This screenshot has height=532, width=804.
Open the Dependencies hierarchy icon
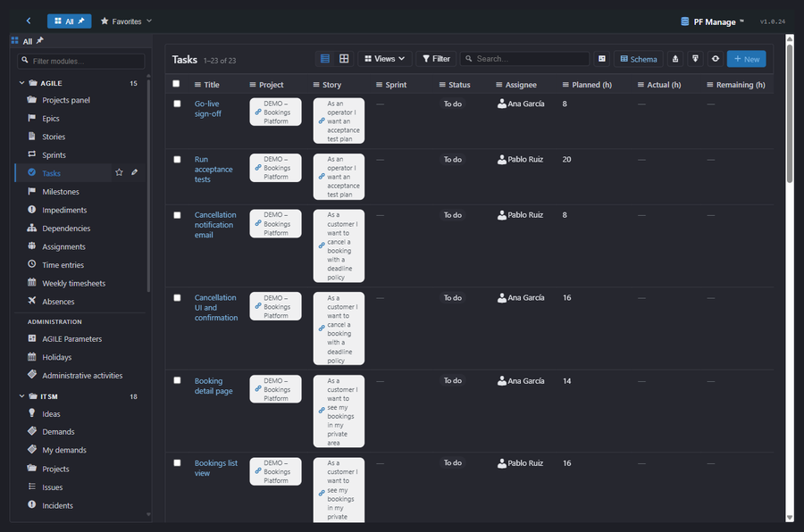coord(32,228)
